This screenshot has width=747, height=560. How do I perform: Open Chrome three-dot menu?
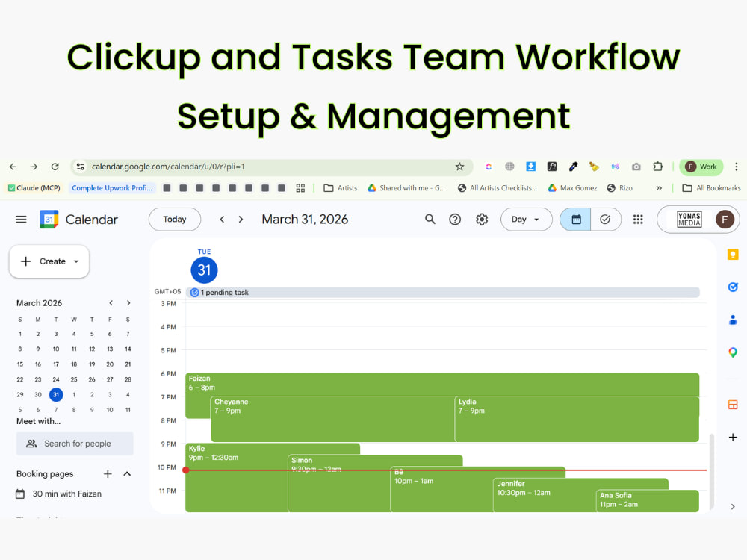pos(736,167)
